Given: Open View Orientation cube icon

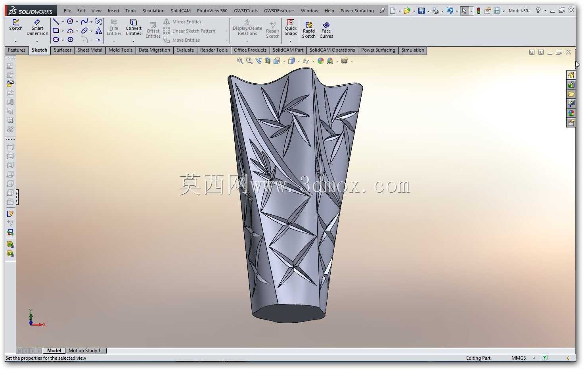Looking at the screenshot, I should click(277, 61).
